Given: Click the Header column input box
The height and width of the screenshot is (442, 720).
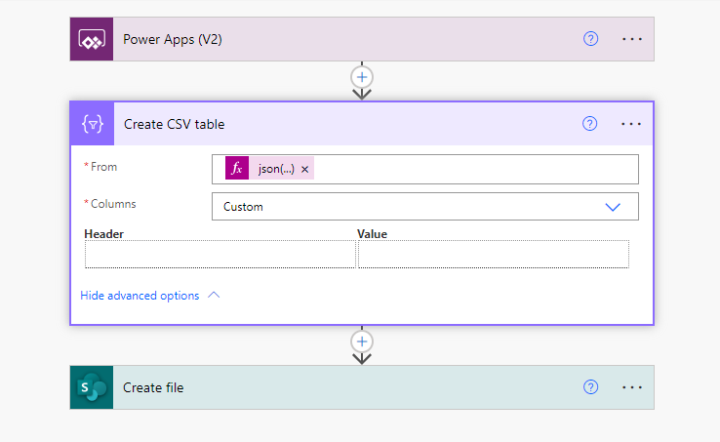Looking at the screenshot, I should point(220,254).
